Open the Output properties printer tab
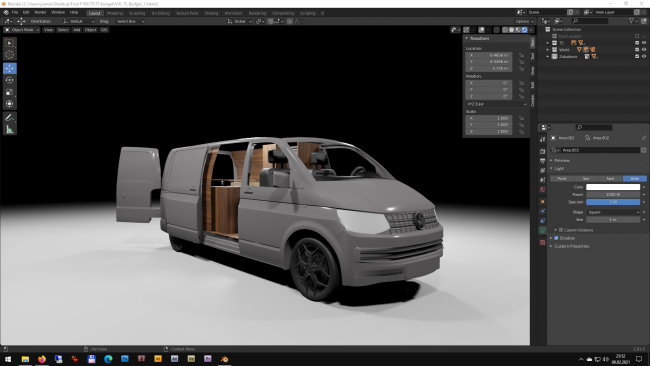 click(x=543, y=161)
